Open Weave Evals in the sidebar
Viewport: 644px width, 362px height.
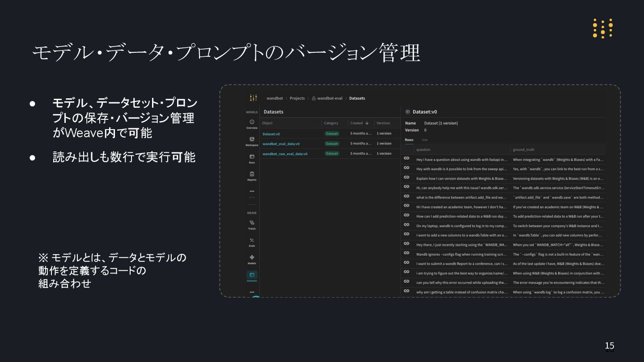click(x=252, y=242)
